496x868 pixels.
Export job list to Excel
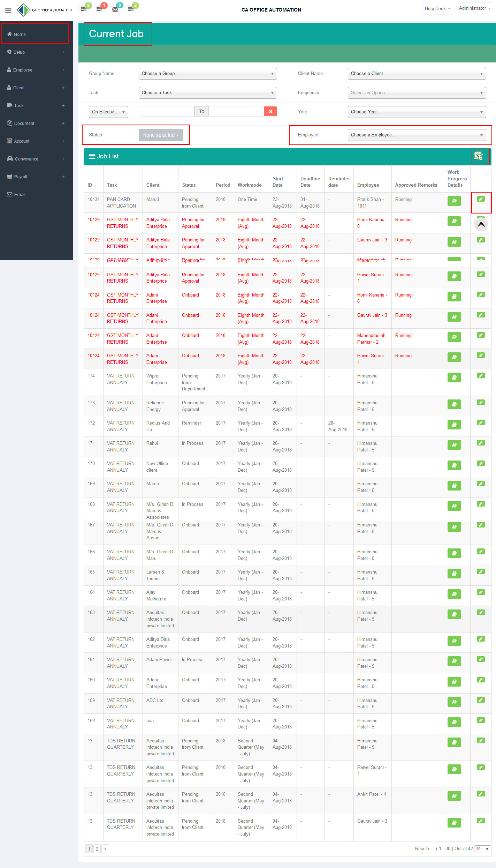[479, 156]
